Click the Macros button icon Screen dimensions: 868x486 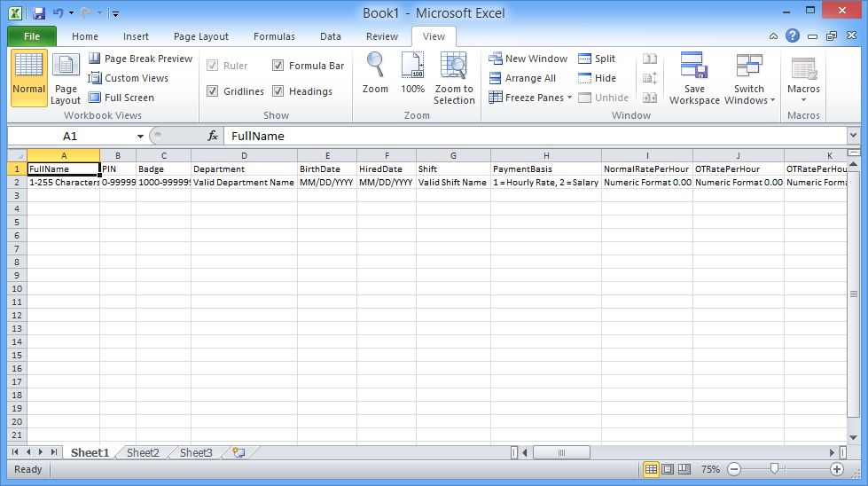point(803,68)
